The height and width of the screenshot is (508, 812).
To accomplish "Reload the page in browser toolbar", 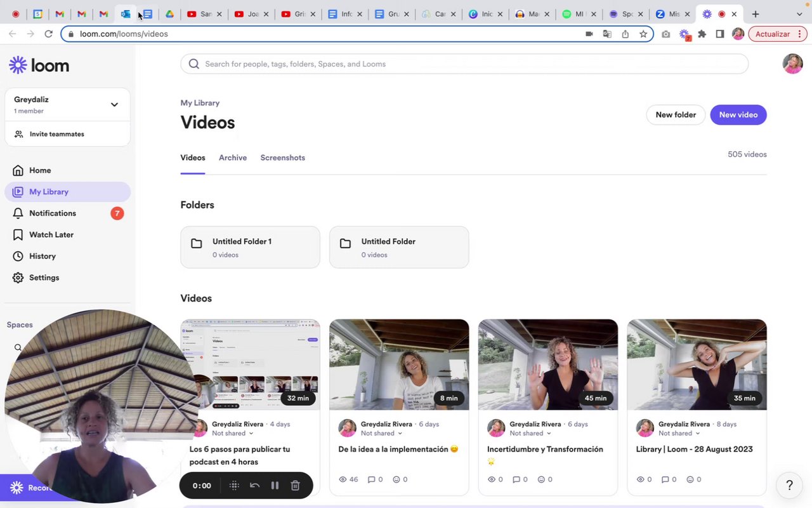I will 48,34.
